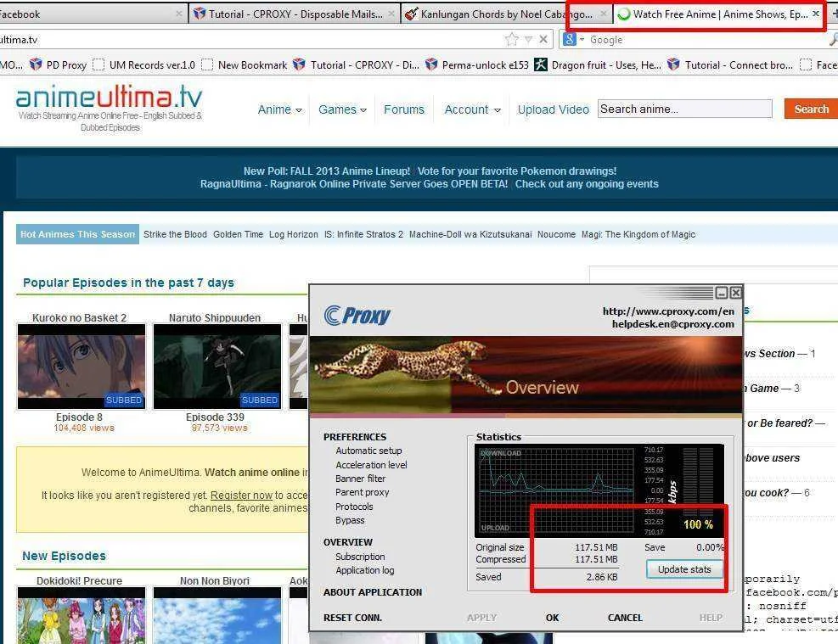Screen dimensions: 838x644
Task: Click helpdesk.en@cproxy.com email link
Action: 672,324
